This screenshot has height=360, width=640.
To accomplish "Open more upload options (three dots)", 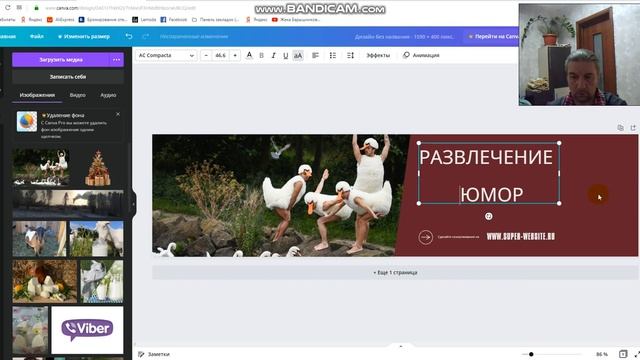I will [117, 60].
